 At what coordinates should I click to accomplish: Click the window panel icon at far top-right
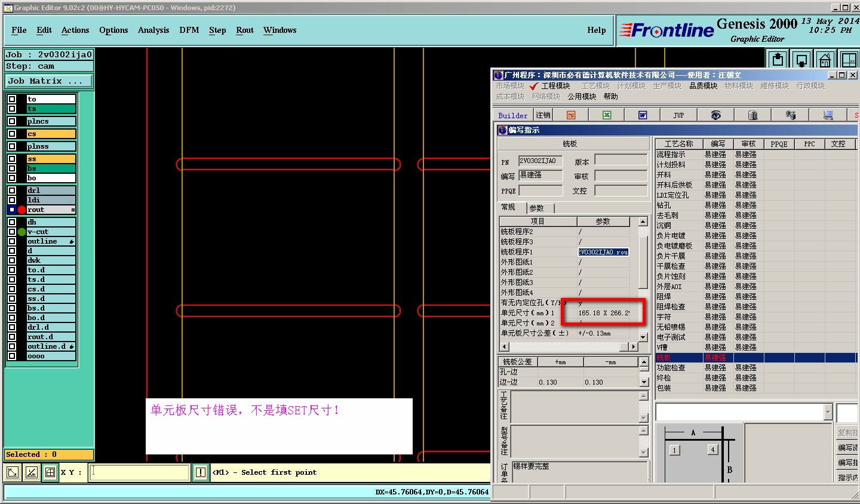pos(849,59)
